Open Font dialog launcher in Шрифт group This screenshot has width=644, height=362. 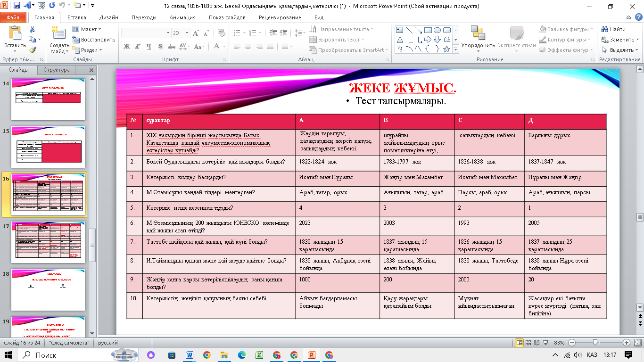coord(225,60)
